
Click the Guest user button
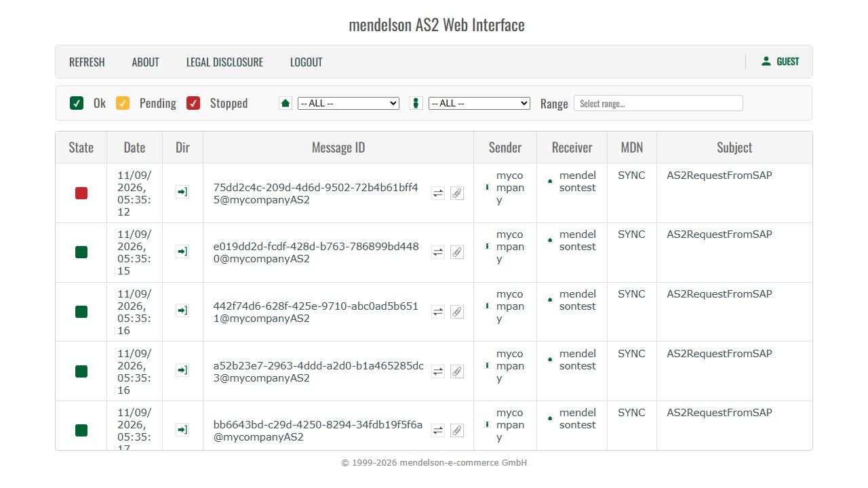(780, 62)
